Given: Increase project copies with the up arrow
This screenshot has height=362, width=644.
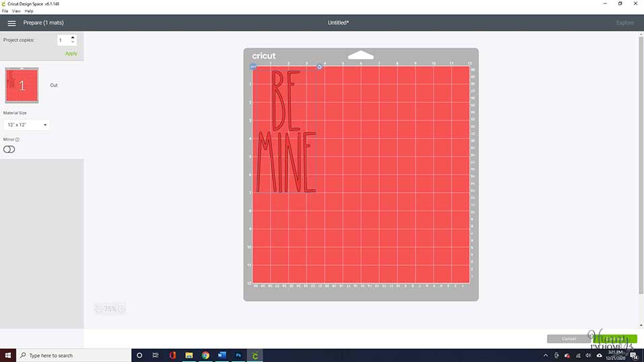Looking at the screenshot, I should pyautogui.click(x=73, y=38).
